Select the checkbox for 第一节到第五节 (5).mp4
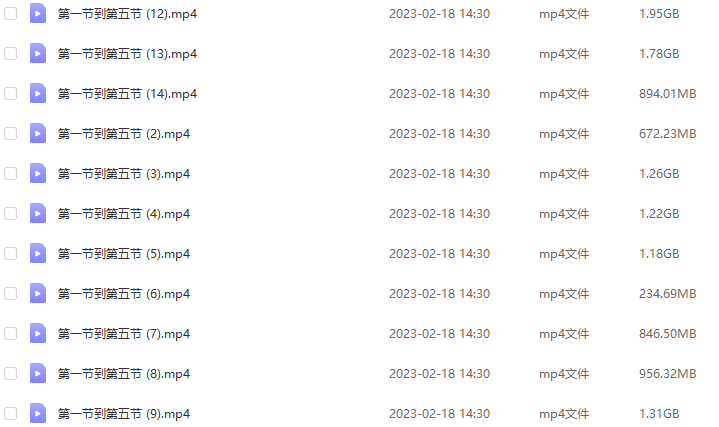The width and height of the screenshot is (719, 427). click(11, 254)
